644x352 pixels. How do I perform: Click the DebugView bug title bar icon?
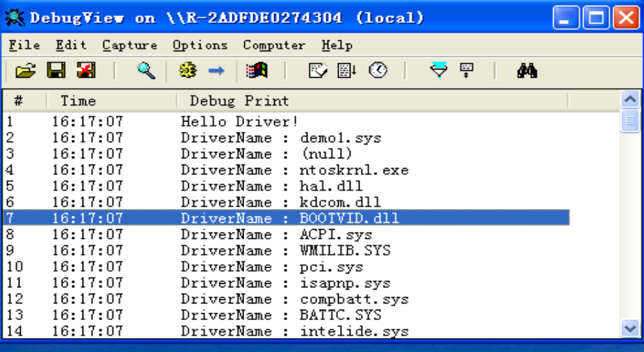click(x=15, y=18)
